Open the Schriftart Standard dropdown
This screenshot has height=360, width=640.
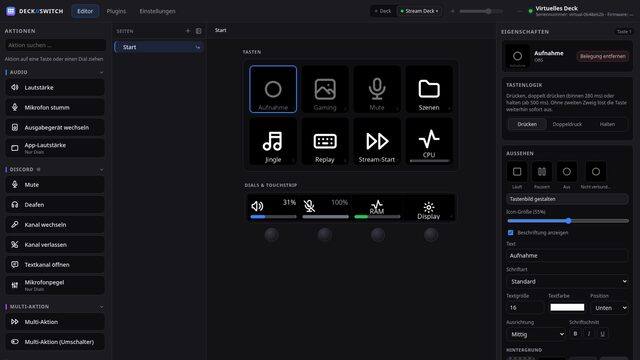point(567,281)
